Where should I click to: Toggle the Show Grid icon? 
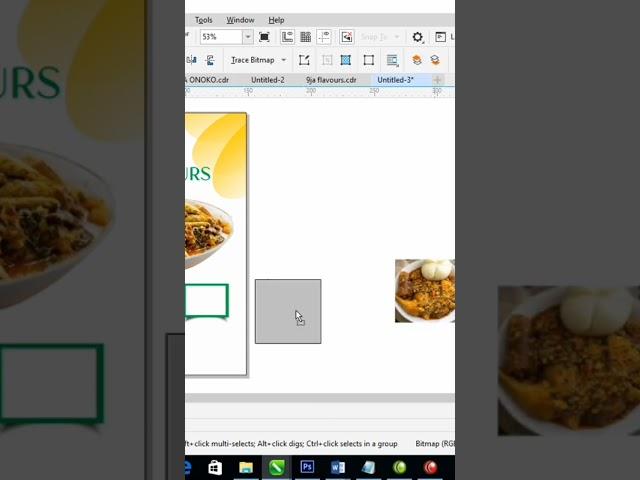(x=306, y=37)
